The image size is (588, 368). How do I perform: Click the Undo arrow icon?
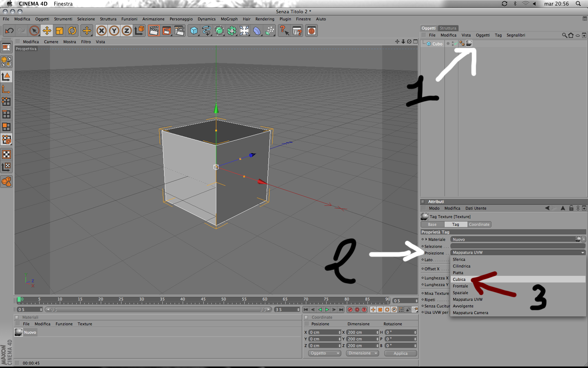9,31
